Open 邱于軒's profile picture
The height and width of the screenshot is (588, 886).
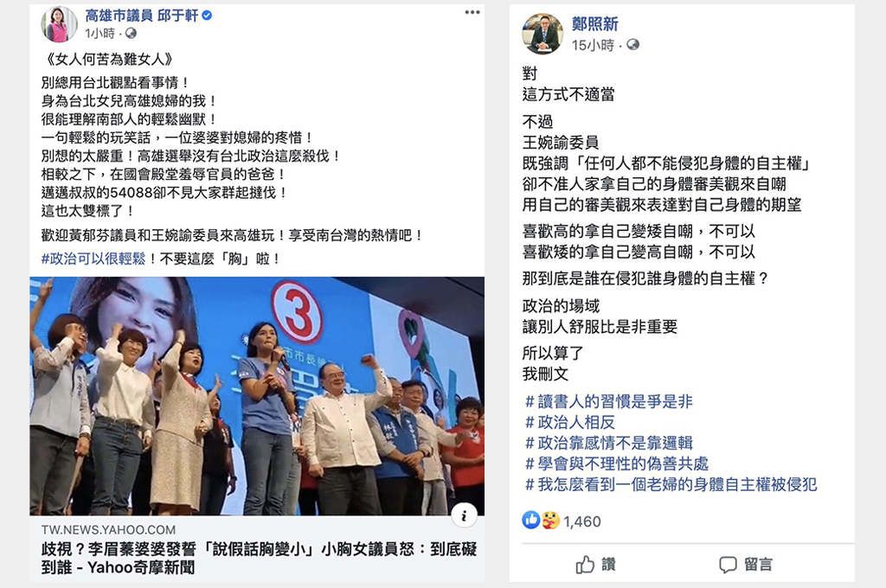[59, 23]
